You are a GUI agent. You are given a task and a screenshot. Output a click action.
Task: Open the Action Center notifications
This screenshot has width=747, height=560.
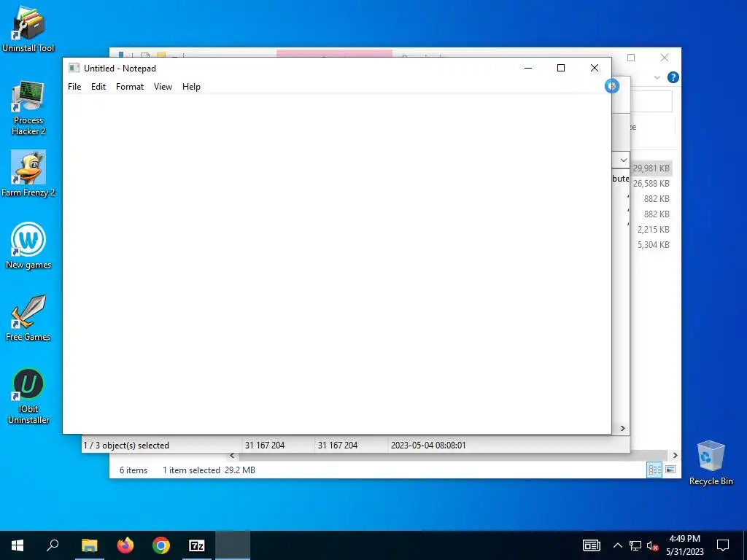(x=723, y=545)
